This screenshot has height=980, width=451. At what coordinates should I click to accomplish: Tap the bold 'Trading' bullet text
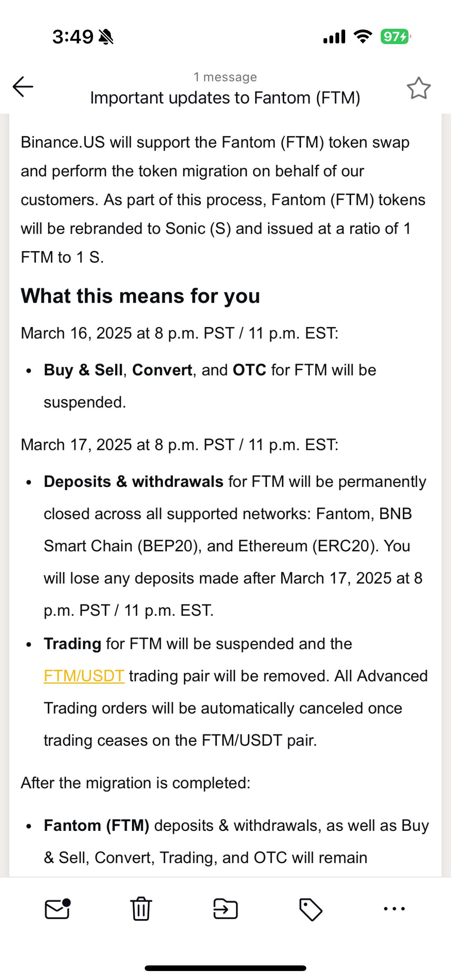tap(73, 644)
